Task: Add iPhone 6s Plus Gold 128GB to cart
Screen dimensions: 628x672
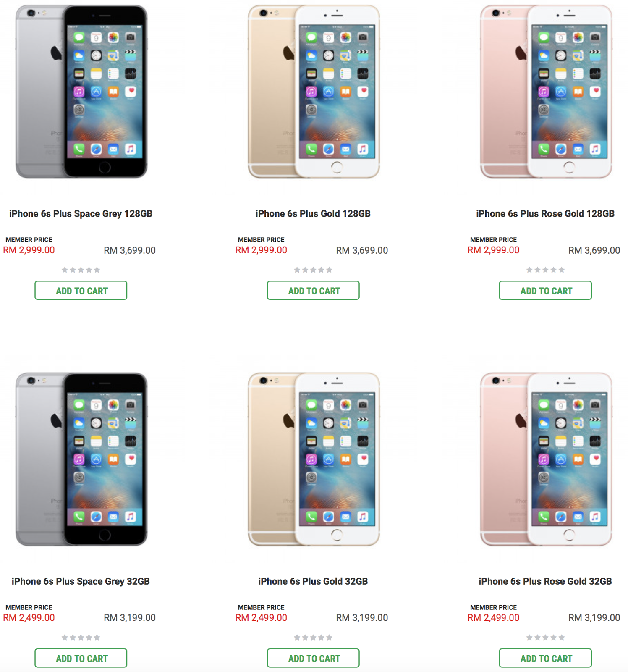Action: [x=313, y=290]
